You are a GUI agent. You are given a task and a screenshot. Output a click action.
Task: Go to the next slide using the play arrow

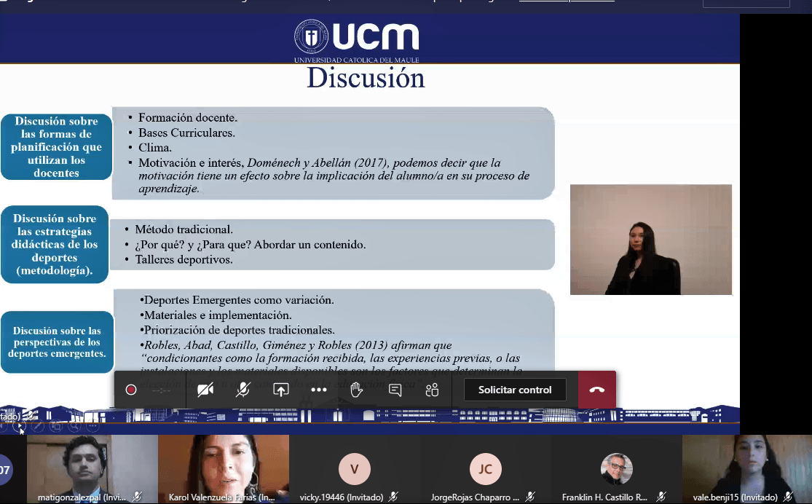pos(20,427)
